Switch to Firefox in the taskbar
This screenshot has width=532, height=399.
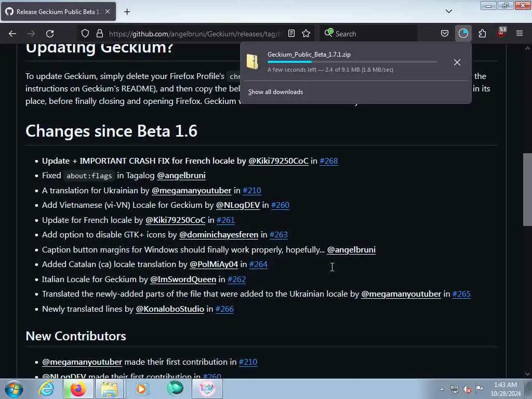coord(78,389)
